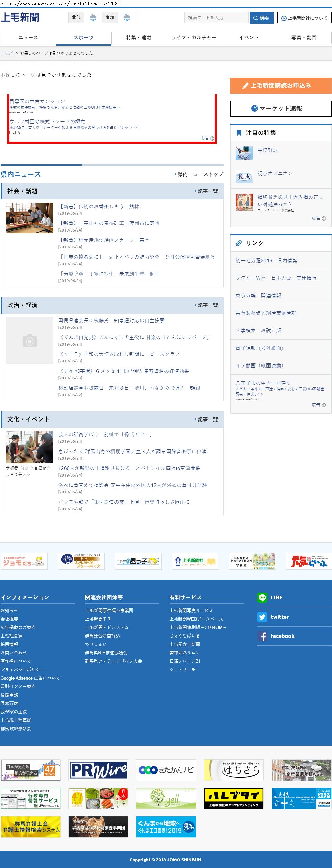Open マーケット速報 button
This screenshot has height=868, width=332.
pyautogui.click(x=281, y=109)
